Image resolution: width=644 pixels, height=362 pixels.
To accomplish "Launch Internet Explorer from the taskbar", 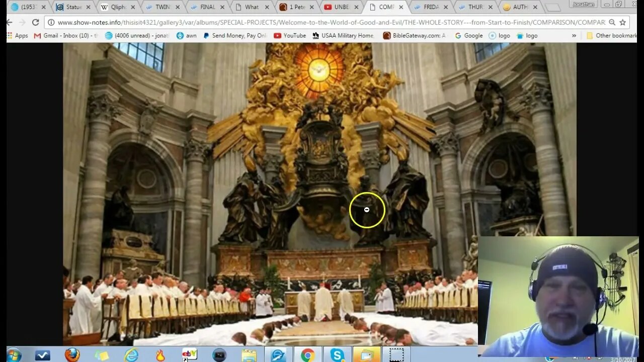I will (x=131, y=355).
